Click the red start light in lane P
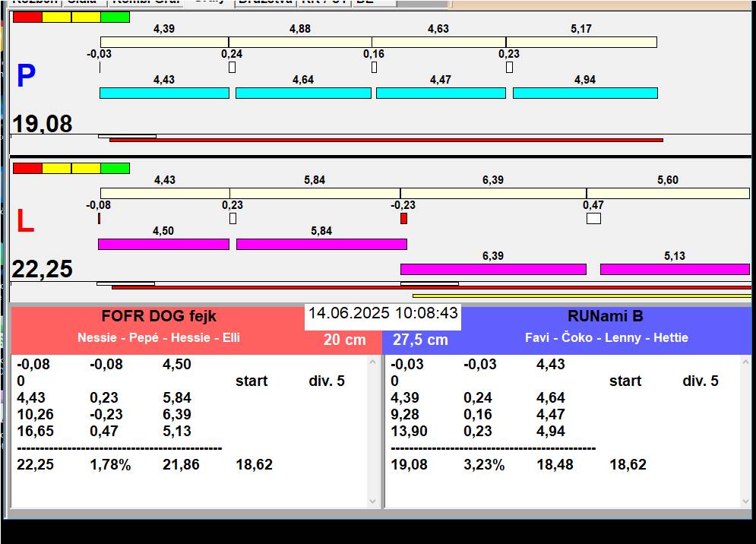The height and width of the screenshot is (544, 756). pos(27,17)
